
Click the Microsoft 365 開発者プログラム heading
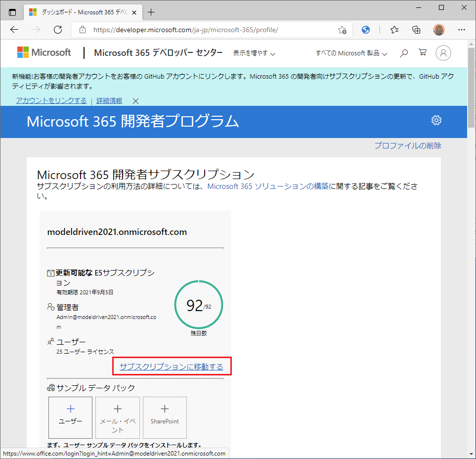coord(133,121)
